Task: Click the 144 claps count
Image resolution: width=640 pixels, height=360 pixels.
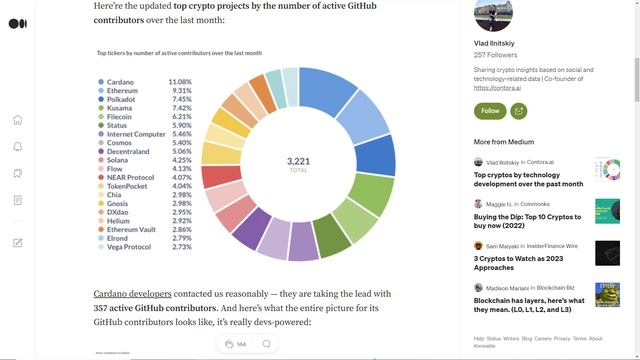Action: click(x=241, y=344)
